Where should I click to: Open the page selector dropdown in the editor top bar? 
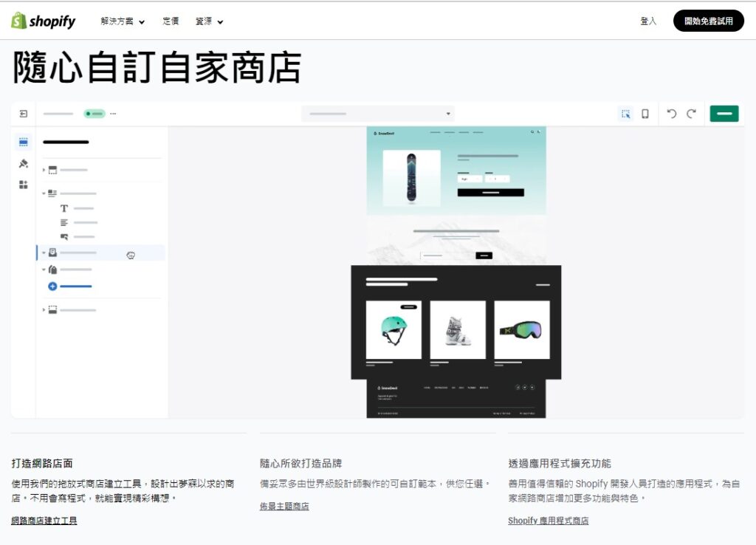coord(378,114)
